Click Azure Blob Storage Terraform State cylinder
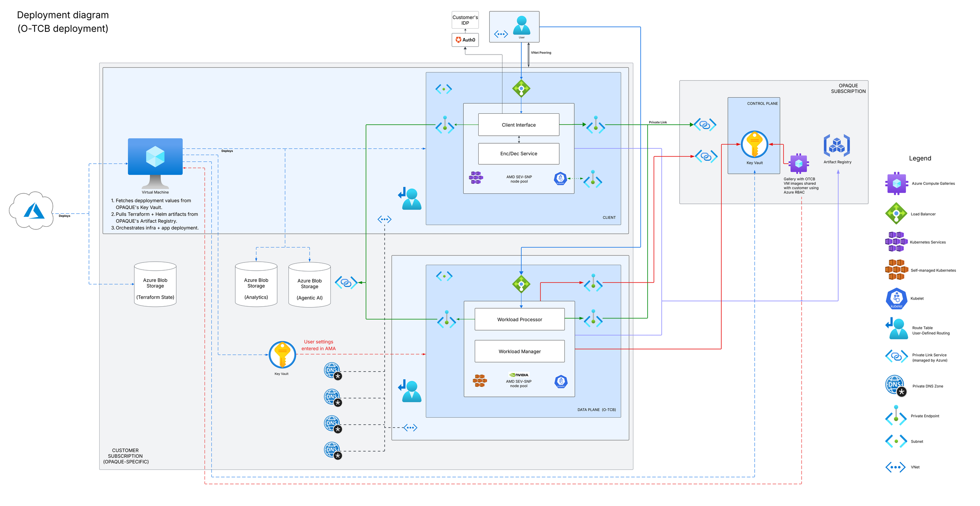 (155, 284)
